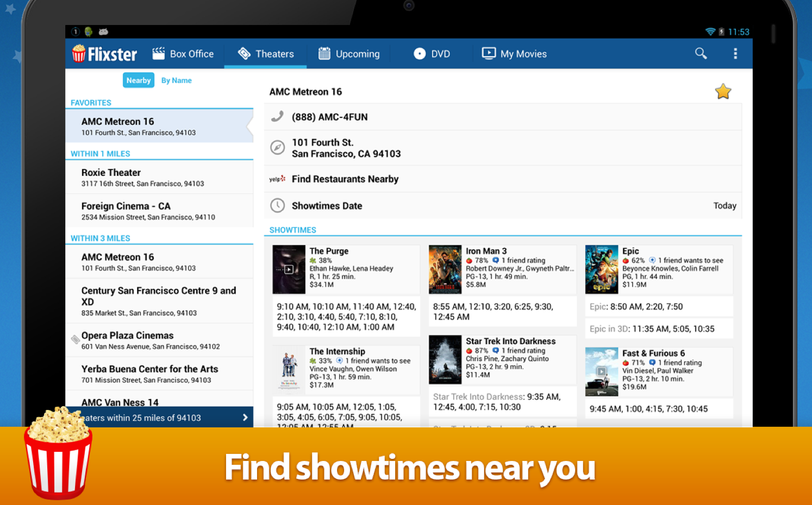Tap the 71% tomato on Fast & Furious 6
This screenshot has width=812, height=505.
pos(626,363)
